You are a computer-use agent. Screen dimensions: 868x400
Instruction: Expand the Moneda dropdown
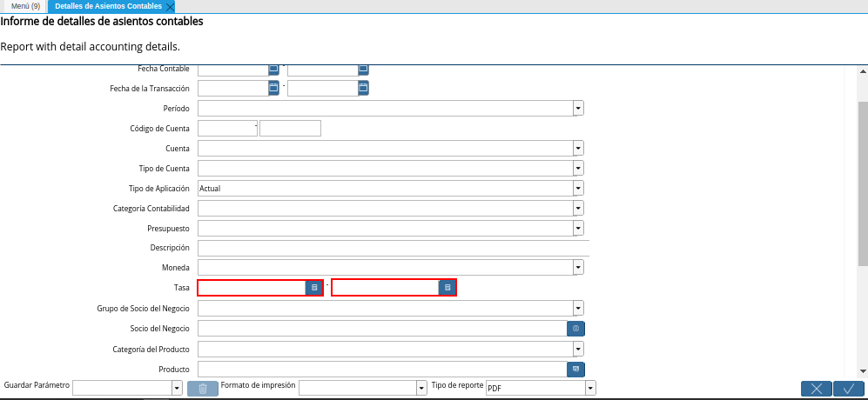click(578, 268)
